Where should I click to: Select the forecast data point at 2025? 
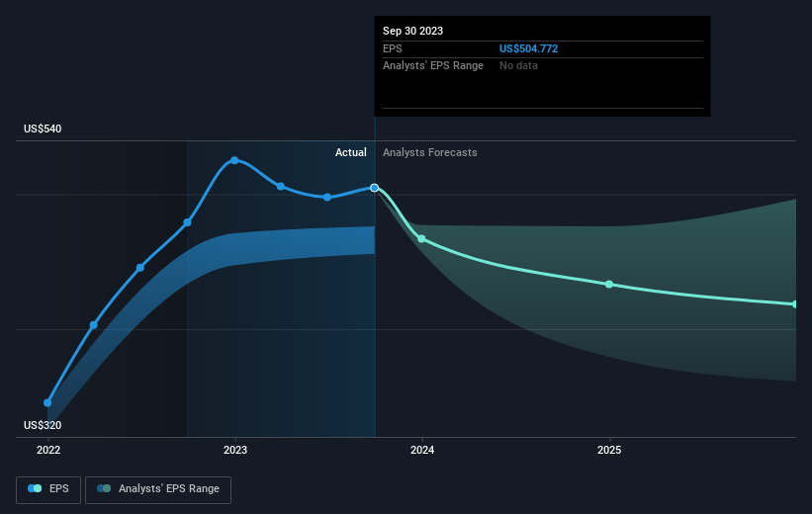609,284
